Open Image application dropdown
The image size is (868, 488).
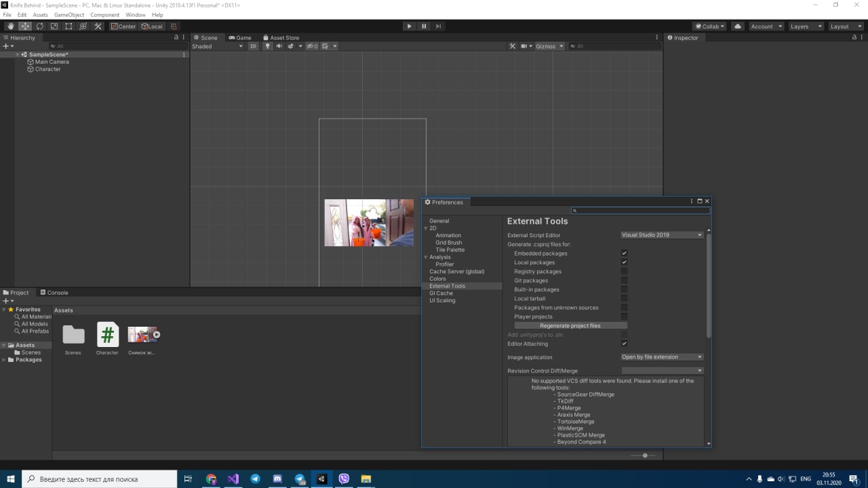coord(662,357)
